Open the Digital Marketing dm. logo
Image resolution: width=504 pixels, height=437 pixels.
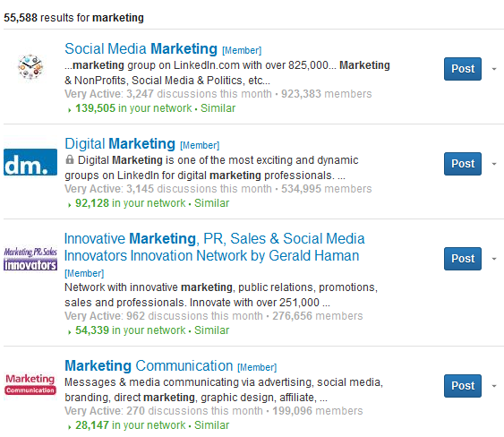[30, 162]
